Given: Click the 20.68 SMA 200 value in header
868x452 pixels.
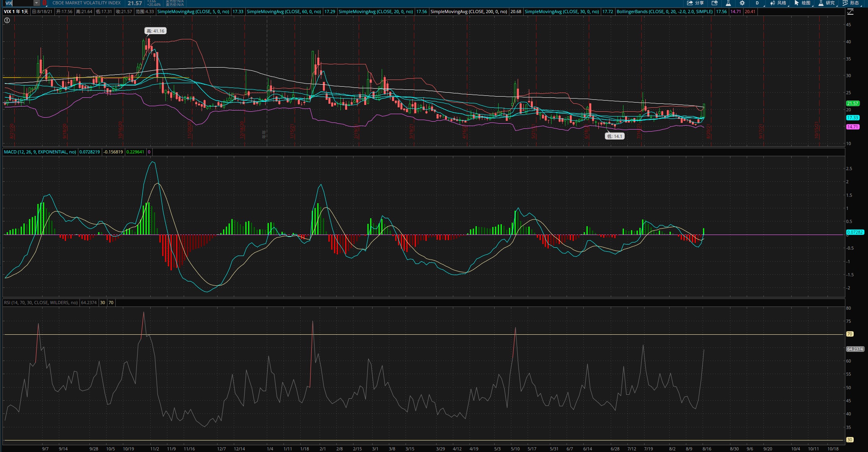Looking at the screenshot, I should 516,12.
